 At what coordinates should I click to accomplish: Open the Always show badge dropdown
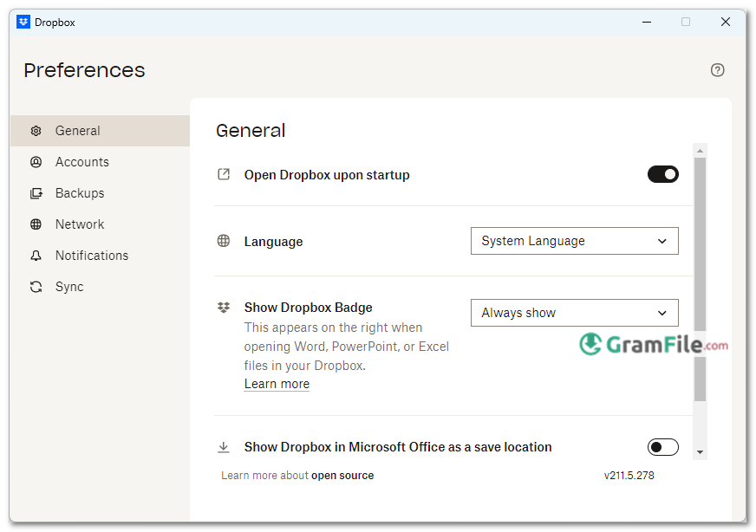click(x=574, y=313)
